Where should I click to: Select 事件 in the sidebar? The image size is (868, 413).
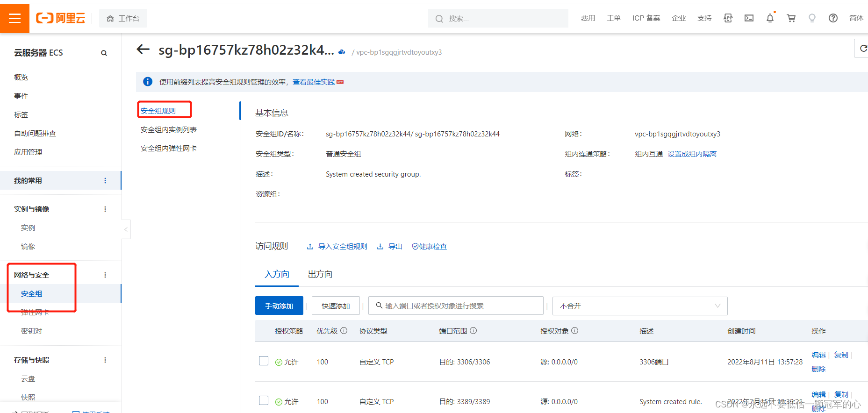[x=21, y=96]
